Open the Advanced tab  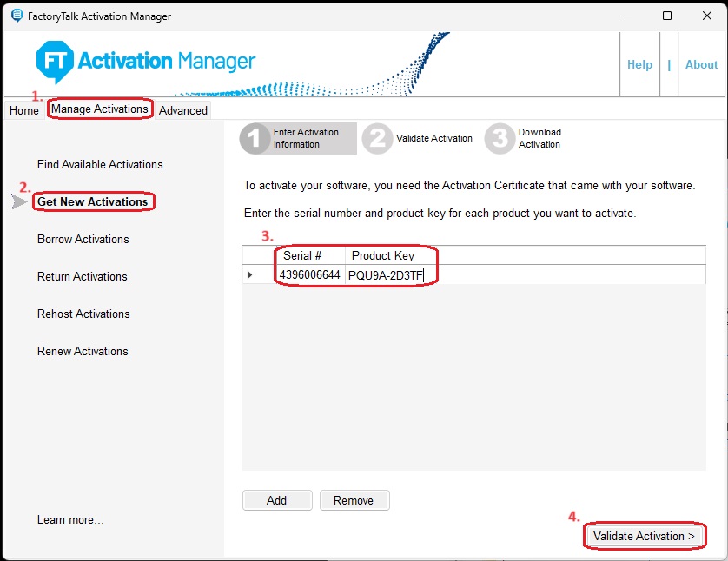pos(183,110)
